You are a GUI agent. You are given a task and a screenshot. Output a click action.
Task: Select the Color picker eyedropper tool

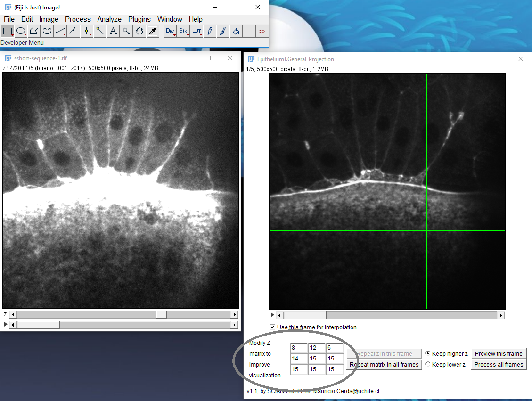(x=153, y=31)
